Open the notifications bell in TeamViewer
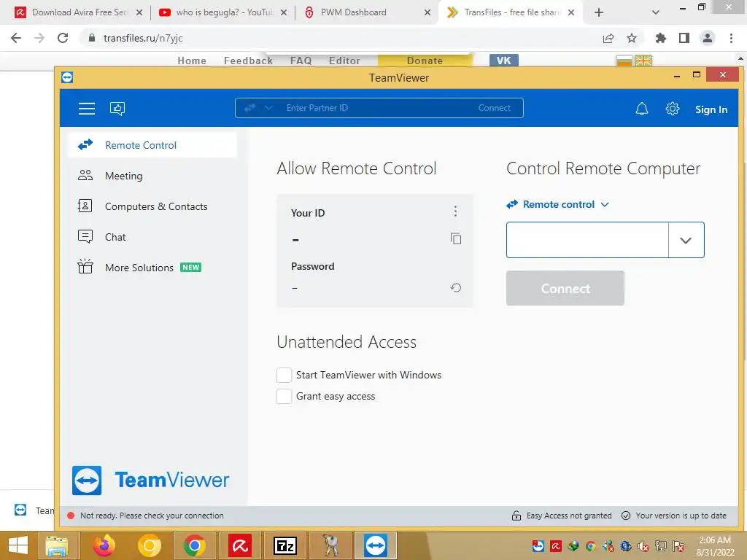Screen dimensions: 747x560 (642, 109)
